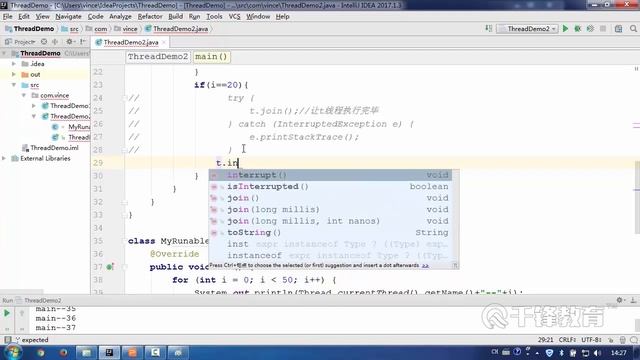Click the >> link in completion hint
The height and width of the screenshot is (360, 640).
425,266
